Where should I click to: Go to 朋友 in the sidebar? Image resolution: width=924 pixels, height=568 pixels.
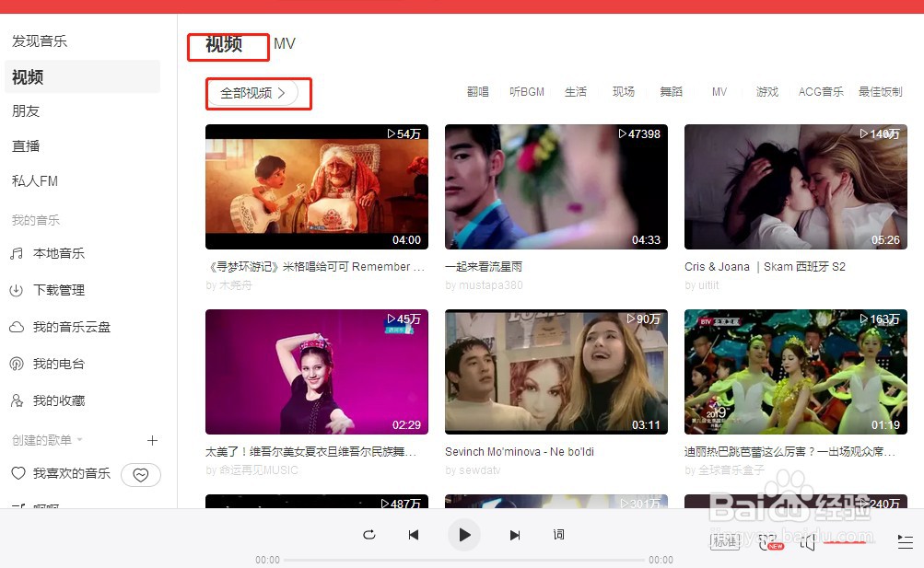click(x=26, y=111)
